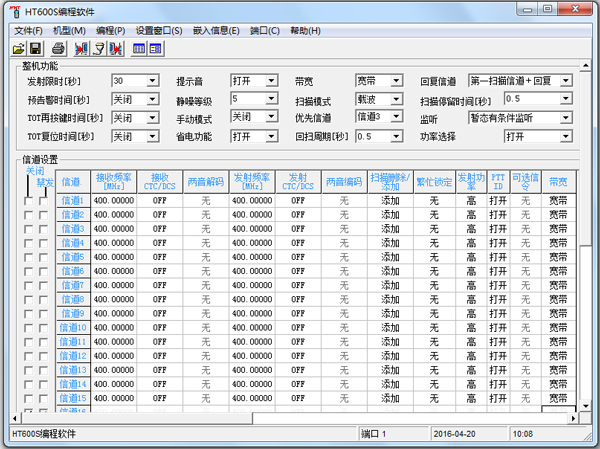This screenshot has width=600, height=449.
Task: Click the 接收频率 [MHz] column header
Action: tap(113, 181)
